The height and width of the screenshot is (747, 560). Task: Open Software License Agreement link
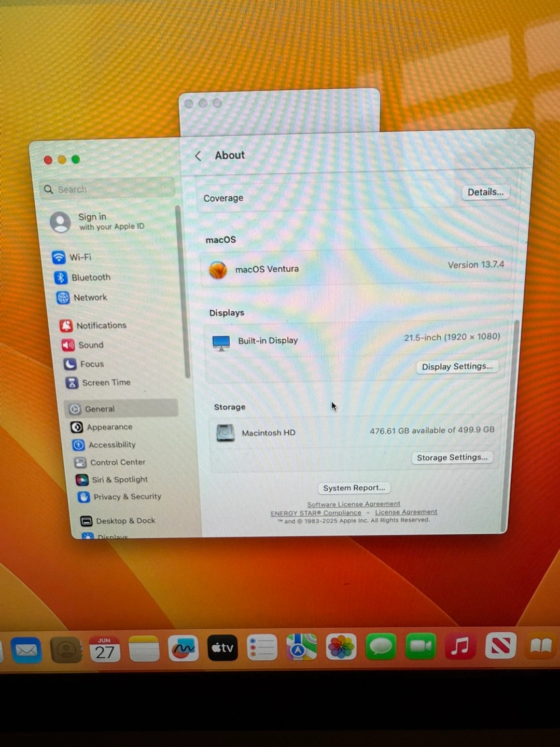point(354,504)
